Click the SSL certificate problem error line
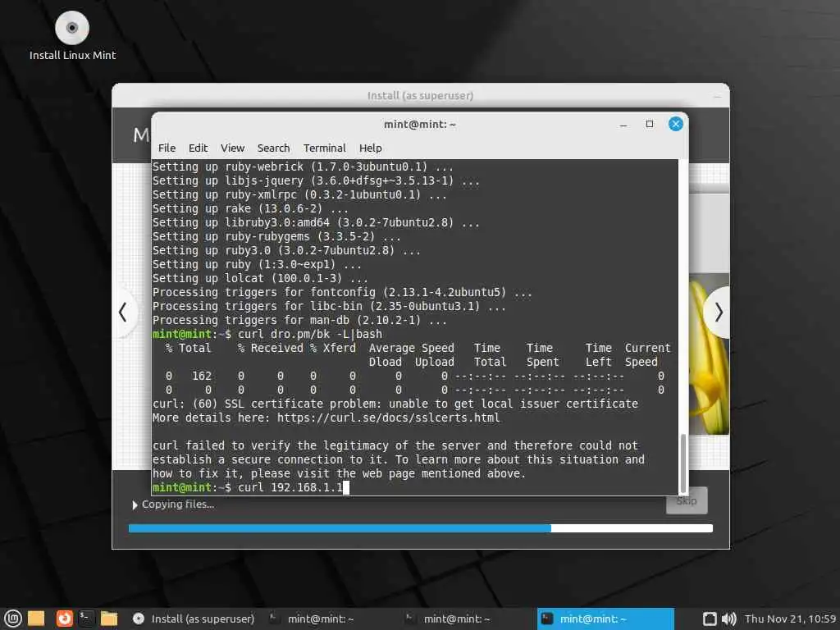The height and width of the screenshot is (630, 840). tap(395, 404)
